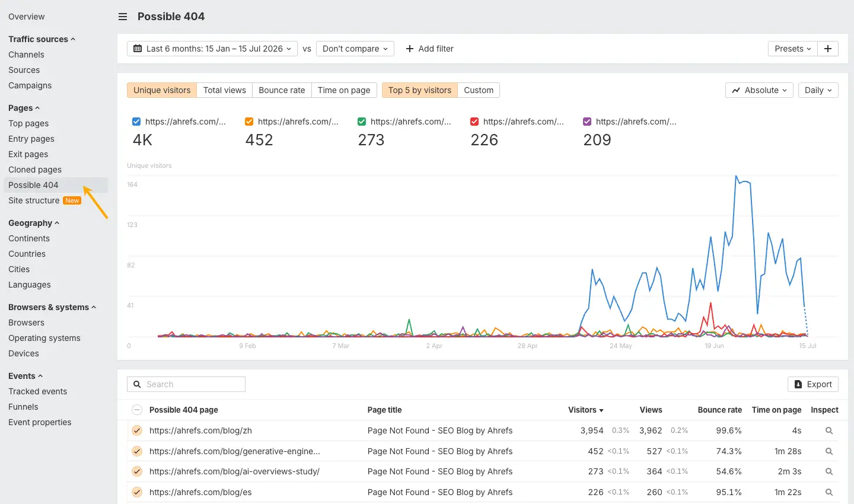854x504 pixels.
Task: Collapse the Browsers & systems section
Action: coord(52,307)
